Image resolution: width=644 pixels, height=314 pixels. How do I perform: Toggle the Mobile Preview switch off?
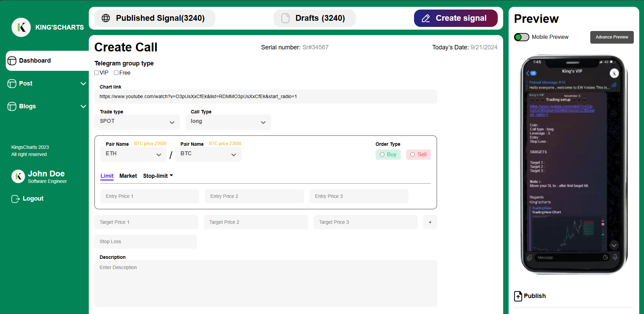[521, 37]
